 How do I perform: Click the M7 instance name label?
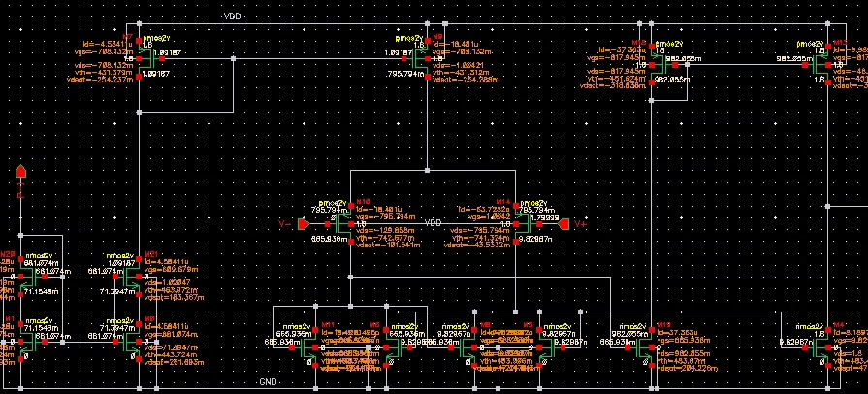128,38
